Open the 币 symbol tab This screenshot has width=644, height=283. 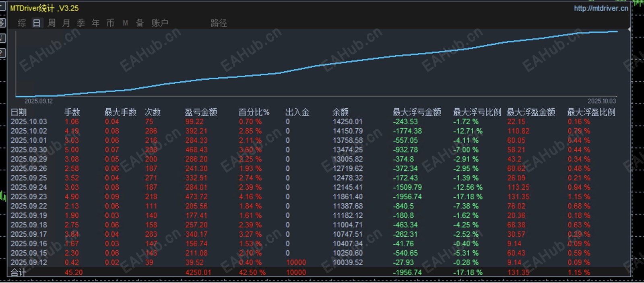pos(110,23)
